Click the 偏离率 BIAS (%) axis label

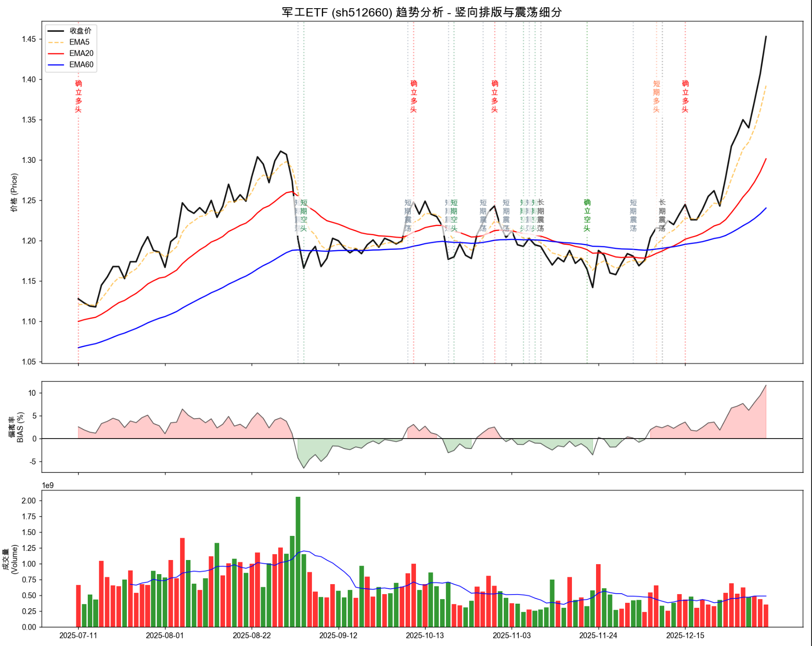tap(16, 427)
